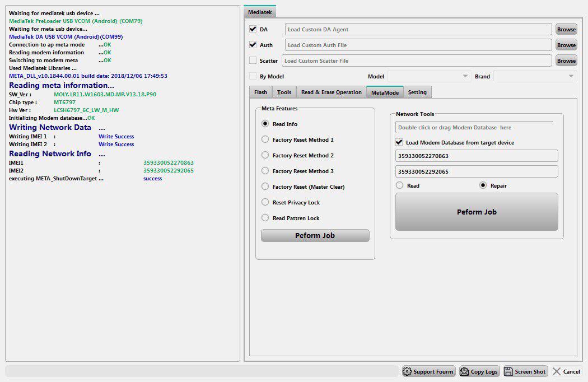
Task: Click the Hw Ver value LCSH6797_6C_LW_M_HW
Action: pos(86,110)
